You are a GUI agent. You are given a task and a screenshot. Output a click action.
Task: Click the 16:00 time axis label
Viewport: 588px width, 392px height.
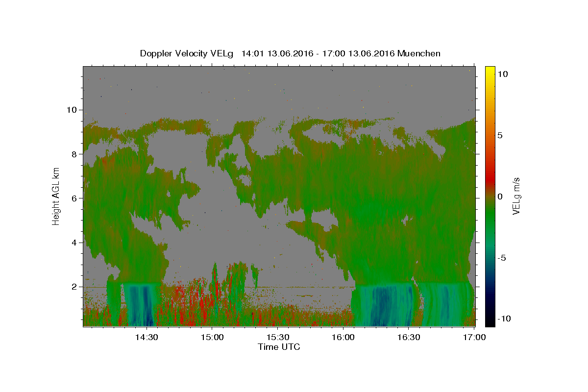pos(343,337)
